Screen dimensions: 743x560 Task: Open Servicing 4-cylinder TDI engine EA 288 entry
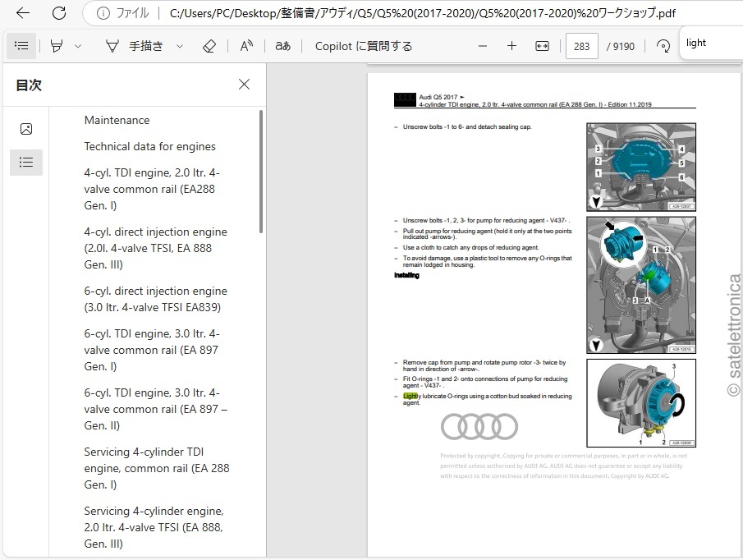156,468
